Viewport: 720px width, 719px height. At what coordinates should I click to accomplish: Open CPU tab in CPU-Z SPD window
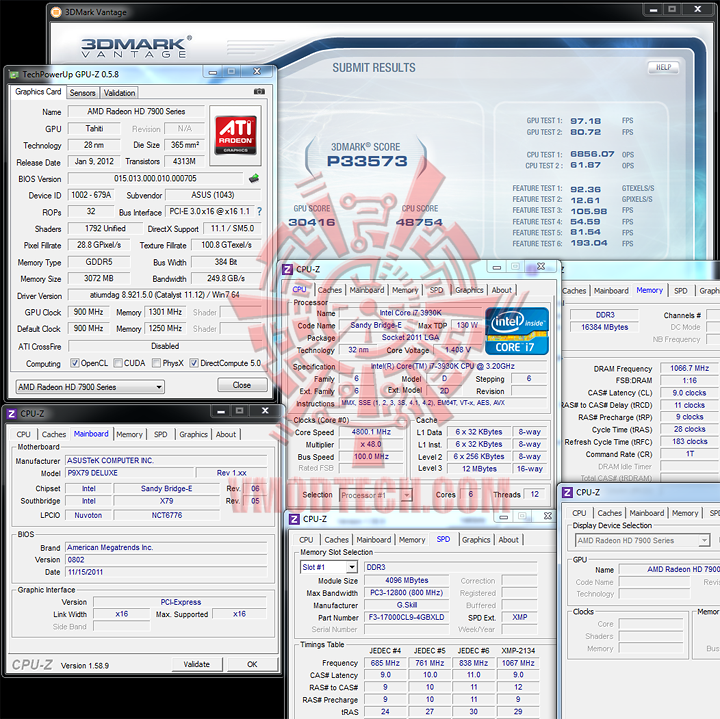pyautogui.click(x=306, y=540)
